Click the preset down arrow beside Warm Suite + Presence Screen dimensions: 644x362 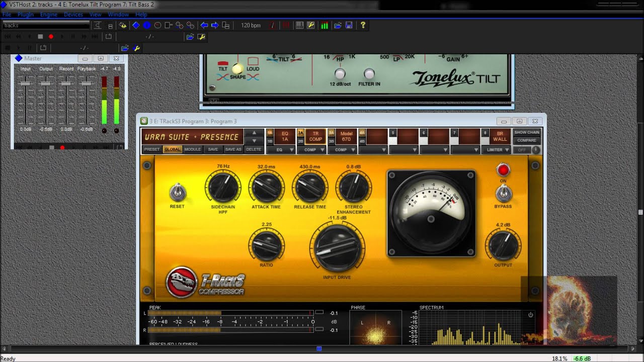[x=254, y=141]
